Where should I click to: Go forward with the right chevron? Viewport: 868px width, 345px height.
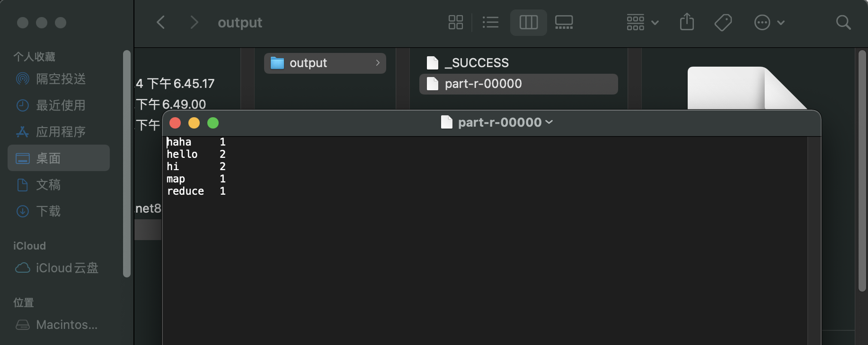[194, 22]
